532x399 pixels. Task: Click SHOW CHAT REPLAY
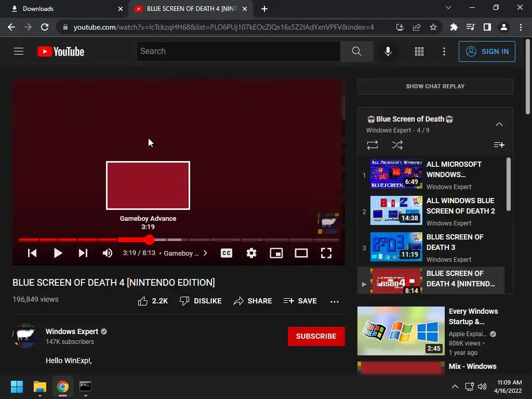[x=435, y=87]
